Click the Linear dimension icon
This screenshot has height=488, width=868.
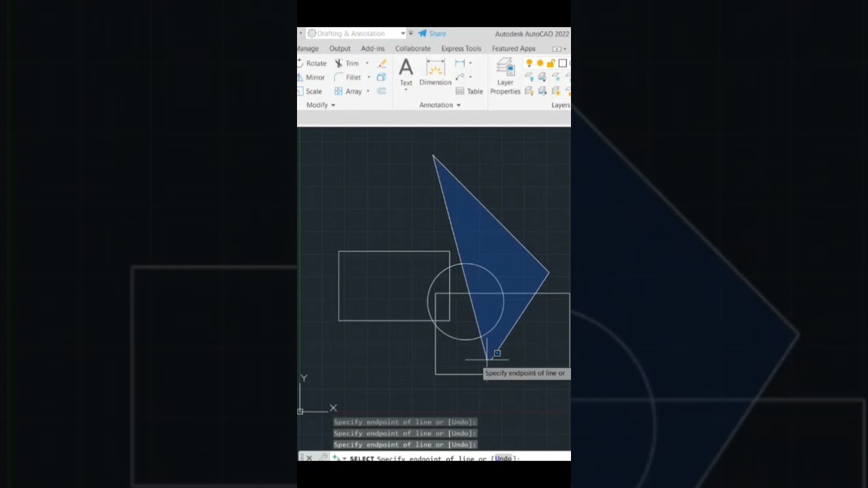[460, 63]
